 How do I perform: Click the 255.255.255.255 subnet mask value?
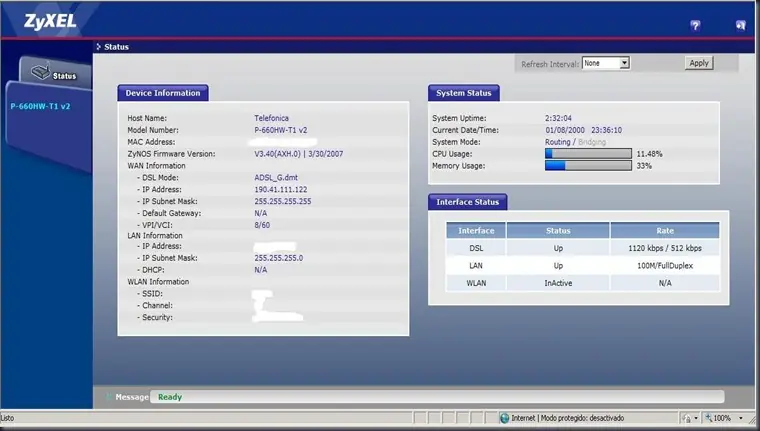pyautogui.click(x=283, y=201)
